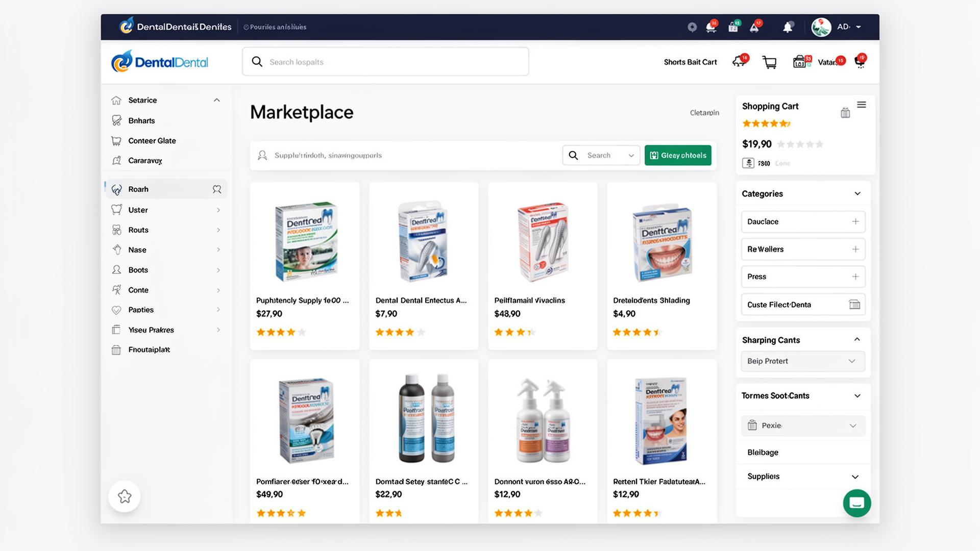980x551 pixels.
Task: Collapse the Setarice sidebar section
Action: (216, 100)
